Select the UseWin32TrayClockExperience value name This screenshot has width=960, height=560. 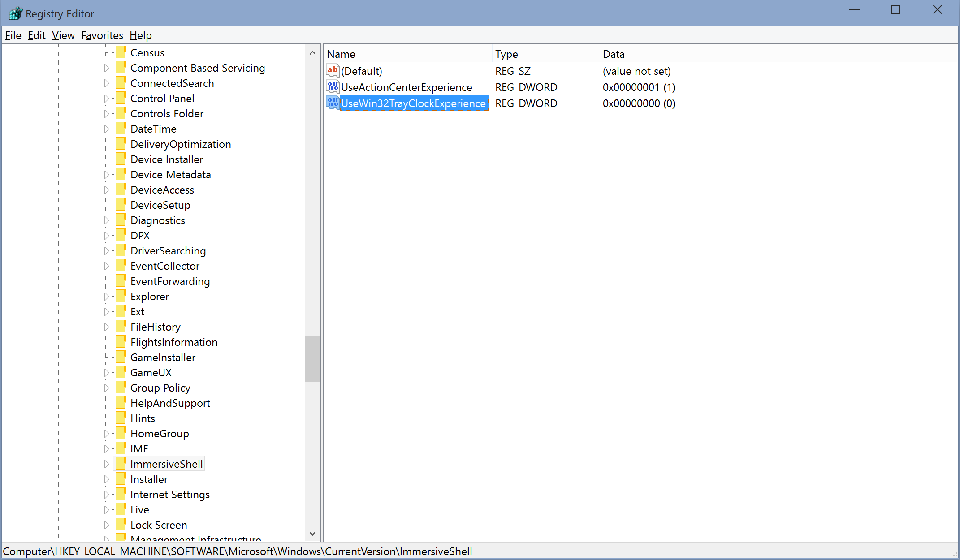pos(413,103)
